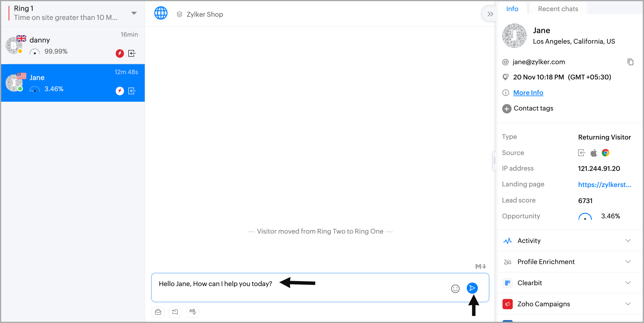
Task: Click the transfer icon on danny's row
Action: point(132,53)
